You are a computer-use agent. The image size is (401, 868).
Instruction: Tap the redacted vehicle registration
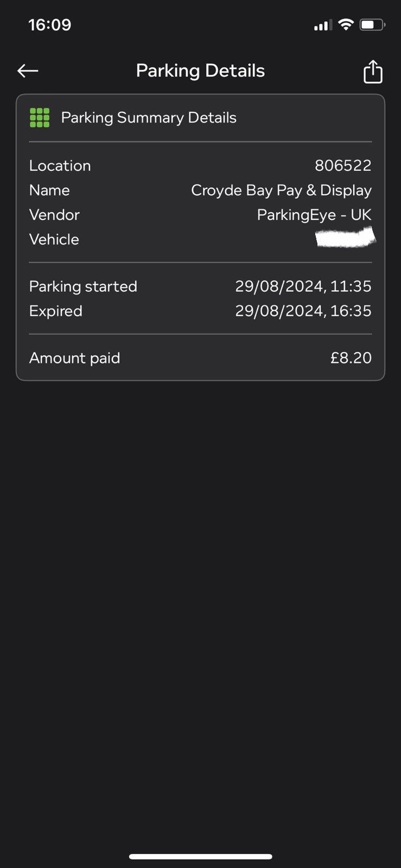pyautogui.click(x=346, y=238)
